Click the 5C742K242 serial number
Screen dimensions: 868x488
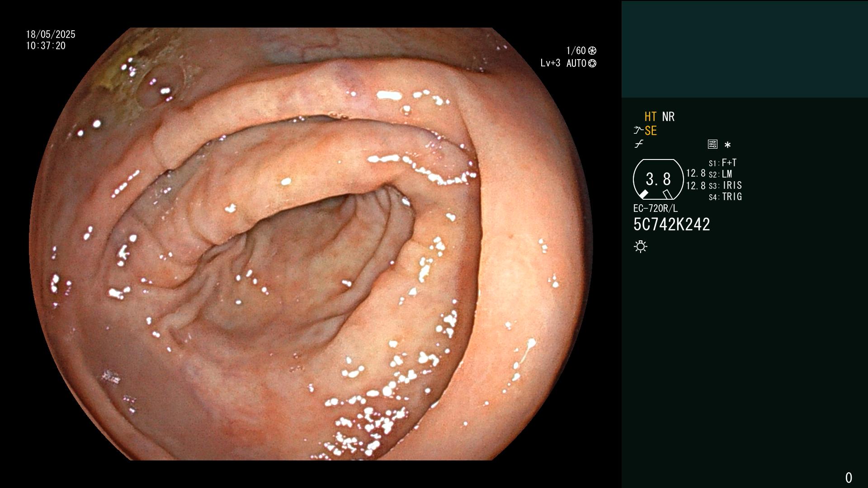[672, 225]
